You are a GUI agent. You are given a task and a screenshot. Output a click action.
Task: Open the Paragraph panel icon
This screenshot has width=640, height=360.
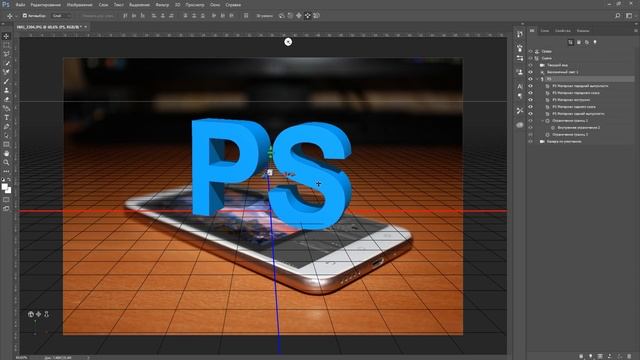pyautogui.click(x=520, y=96)
